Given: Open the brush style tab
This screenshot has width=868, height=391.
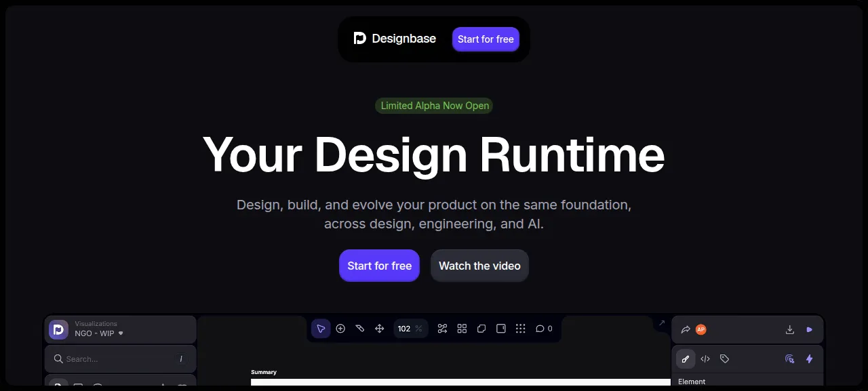Looking at the screenshot, I should [686, 359].
